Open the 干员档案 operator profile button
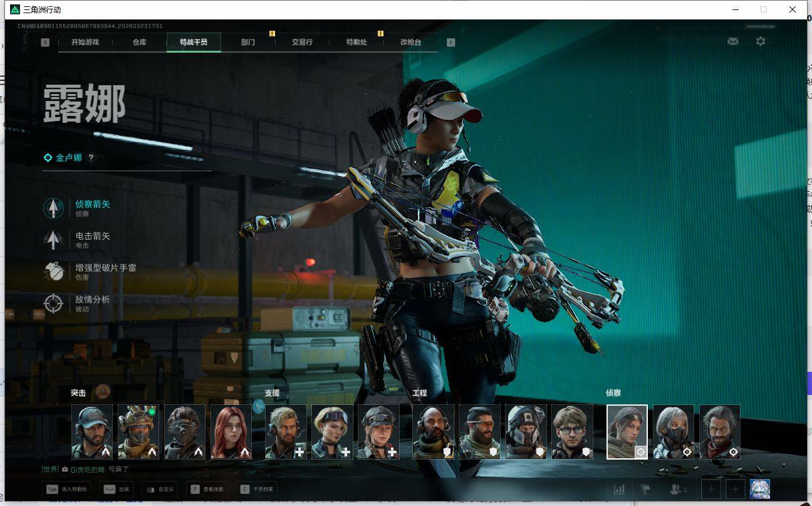Screen dimensions: 812x506 click(258, 489)
